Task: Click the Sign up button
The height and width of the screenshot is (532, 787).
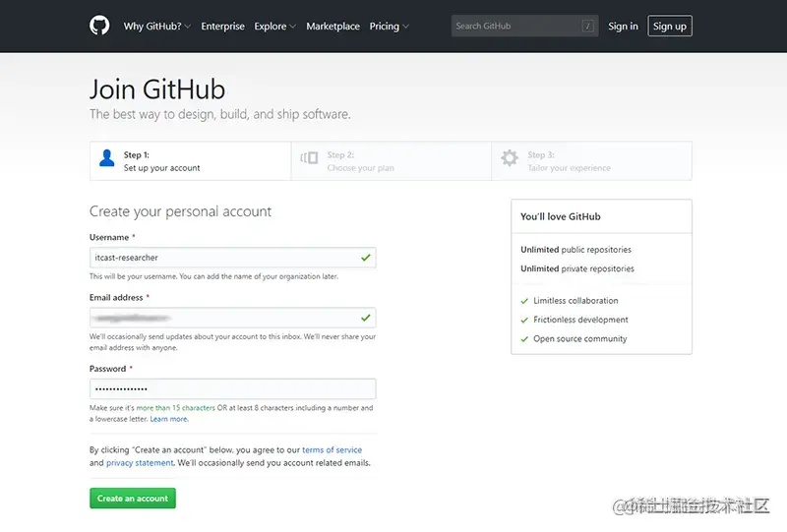Action: click(x=670, y=27)
